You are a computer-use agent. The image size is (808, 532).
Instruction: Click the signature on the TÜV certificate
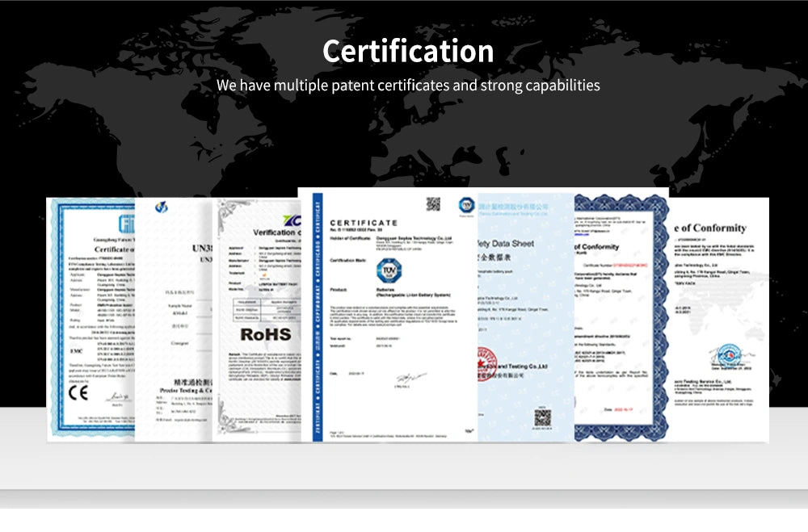pyautogui.click(x=410, y=379)
